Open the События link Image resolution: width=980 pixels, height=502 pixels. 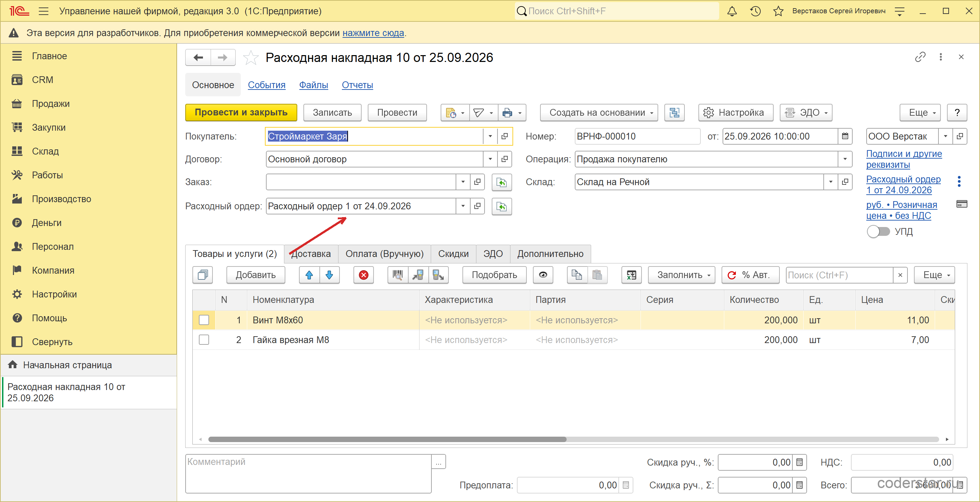point(267,85)
